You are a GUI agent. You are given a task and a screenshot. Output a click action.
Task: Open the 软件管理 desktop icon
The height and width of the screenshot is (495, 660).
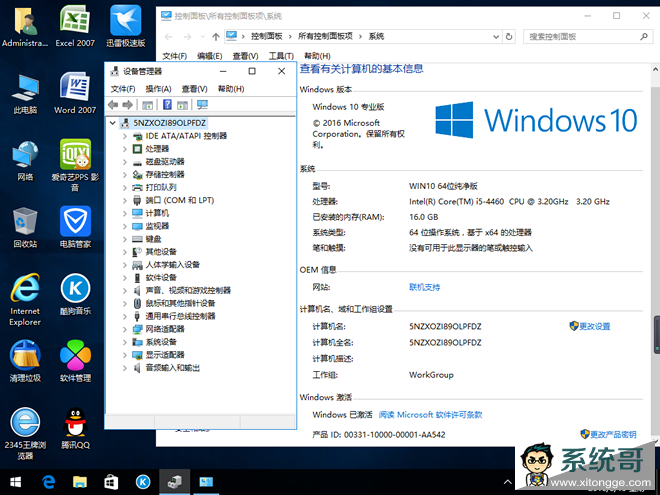(x=75, y=361)
